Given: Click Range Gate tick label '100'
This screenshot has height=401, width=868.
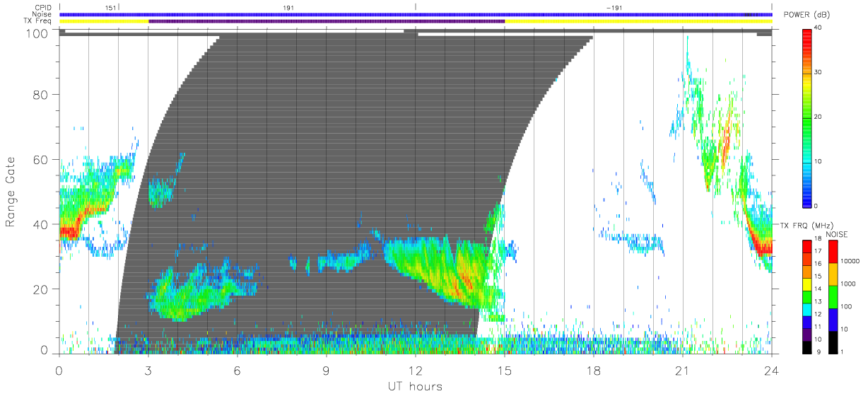Looking at the screenshot, I should (x=35, y=33).
